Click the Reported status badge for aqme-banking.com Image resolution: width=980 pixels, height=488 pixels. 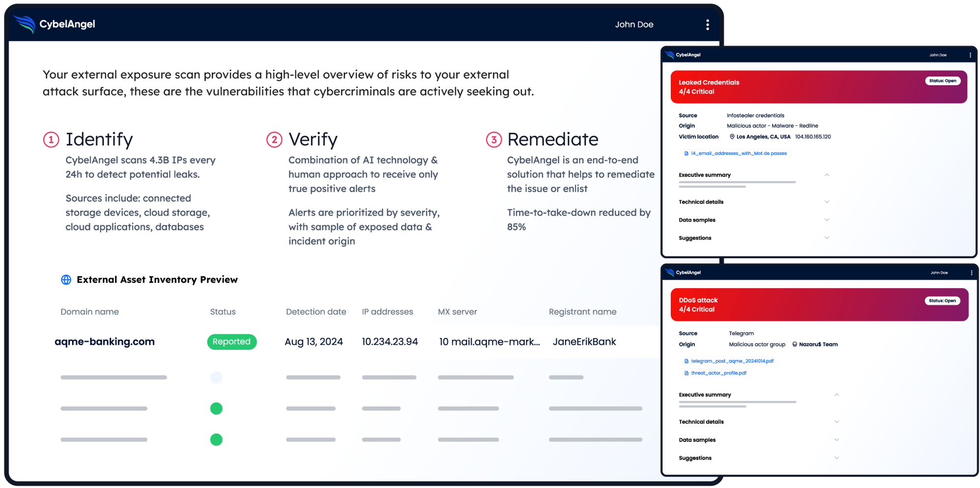[x=232, y=342]
